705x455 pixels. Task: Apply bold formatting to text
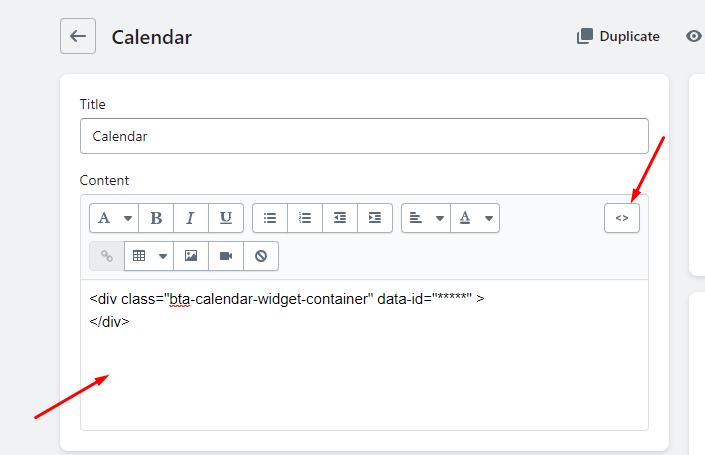(x=156, y=218)
